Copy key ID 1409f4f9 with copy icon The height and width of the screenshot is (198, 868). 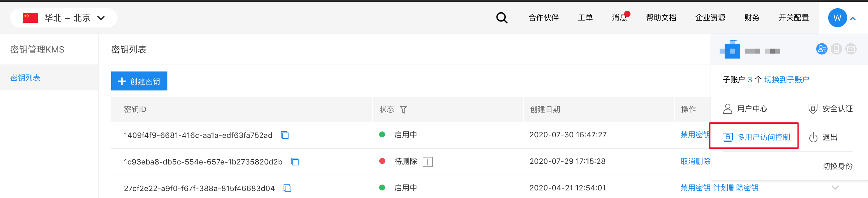(285, 135)
